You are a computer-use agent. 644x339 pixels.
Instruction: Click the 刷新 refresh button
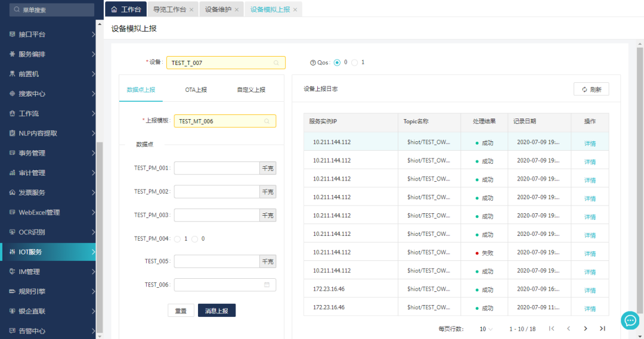(x=591, y=89)
